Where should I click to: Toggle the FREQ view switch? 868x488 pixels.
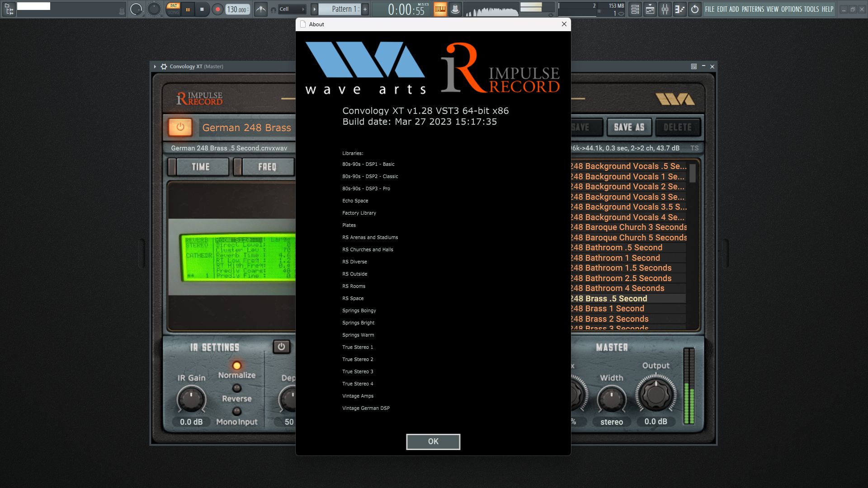tap(264, 167)
